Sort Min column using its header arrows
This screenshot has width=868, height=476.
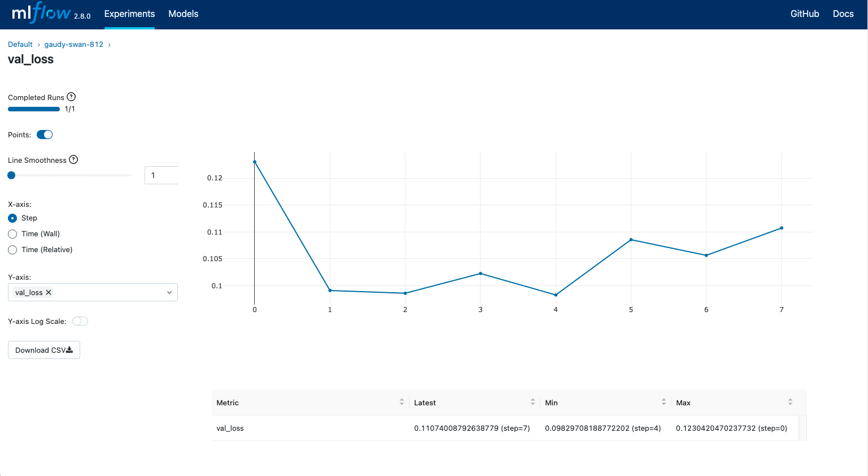click(x=664, y=402)
